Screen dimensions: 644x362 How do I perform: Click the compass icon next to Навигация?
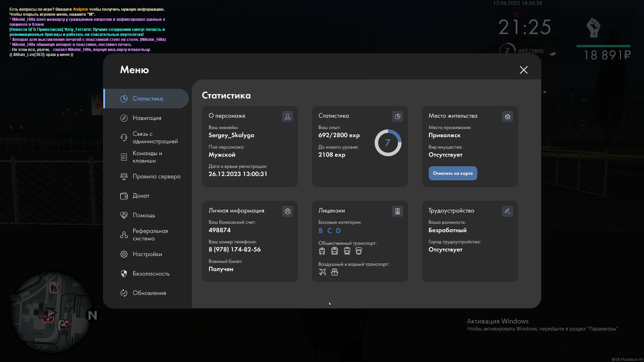click(x=124, y=118)
